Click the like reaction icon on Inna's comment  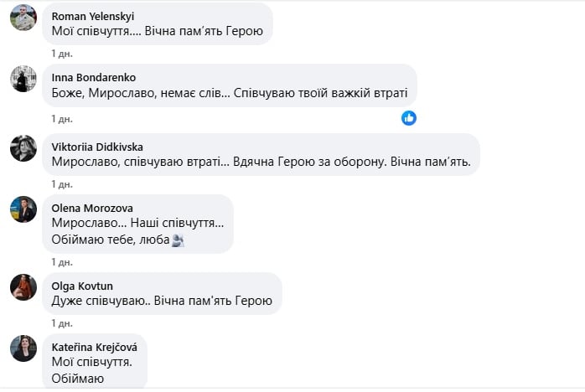(x=409, y=118)
